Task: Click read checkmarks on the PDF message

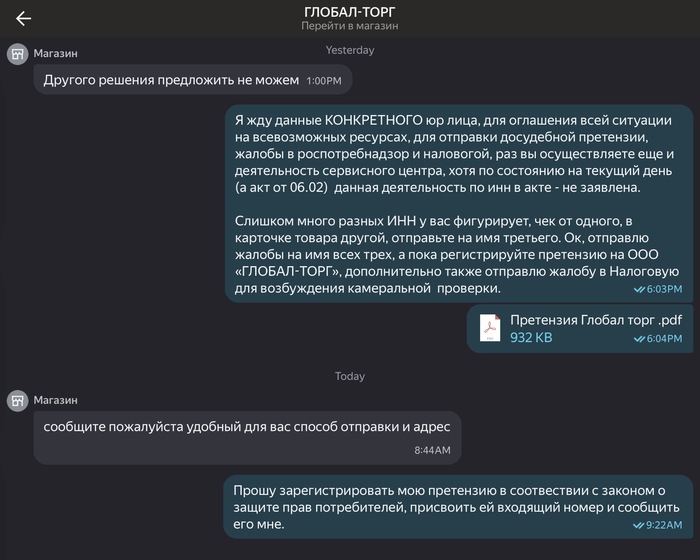Action: 640,339
